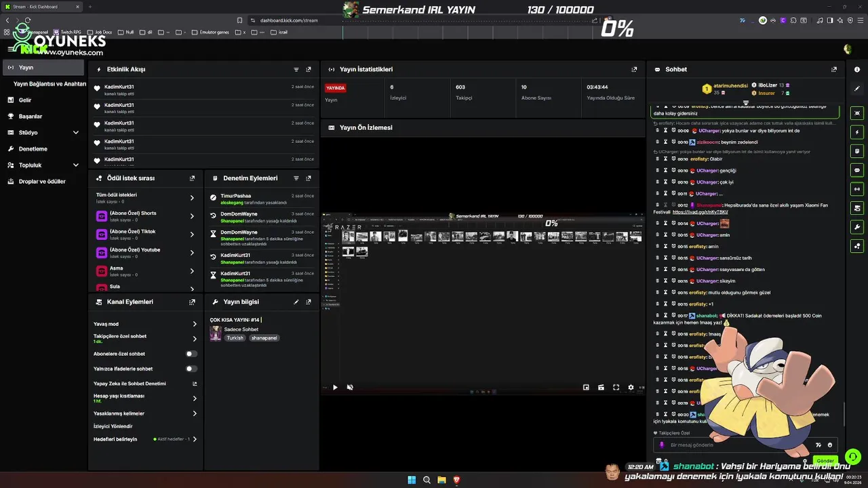The width and height of the screenshot is (868, 488).
Task: Open (Abone Özel) Youtube reward requests
Action: coord(192,253)
